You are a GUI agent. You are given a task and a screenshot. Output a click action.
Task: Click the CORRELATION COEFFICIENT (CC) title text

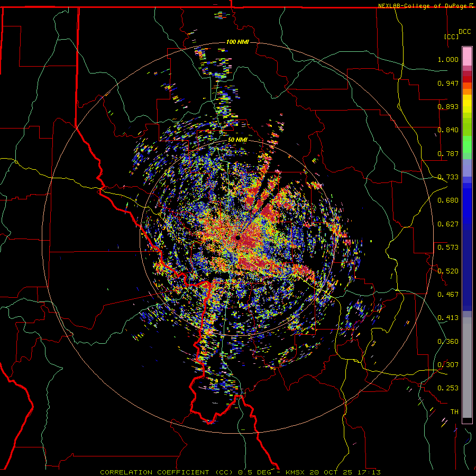[x=167, y=472]
